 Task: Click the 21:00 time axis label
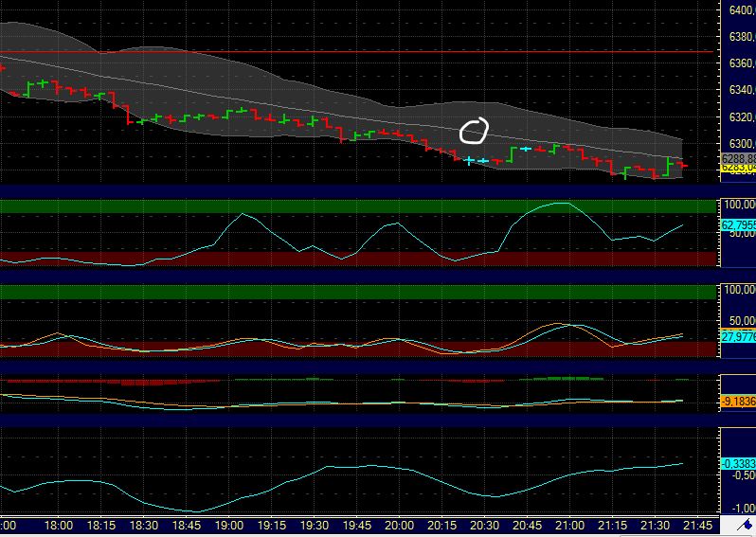[x=569, y=525]
